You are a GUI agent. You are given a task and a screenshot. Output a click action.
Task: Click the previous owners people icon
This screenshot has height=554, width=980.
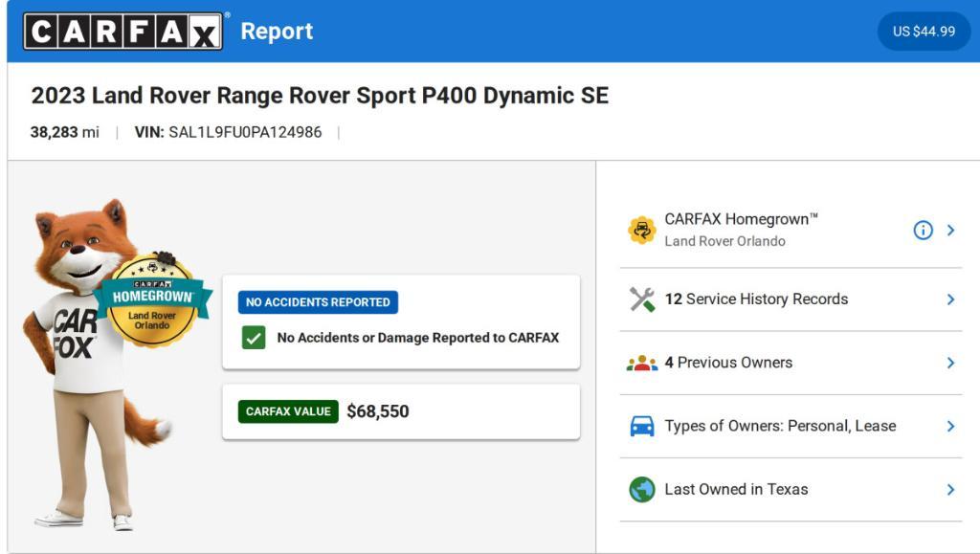pos(642,363)
